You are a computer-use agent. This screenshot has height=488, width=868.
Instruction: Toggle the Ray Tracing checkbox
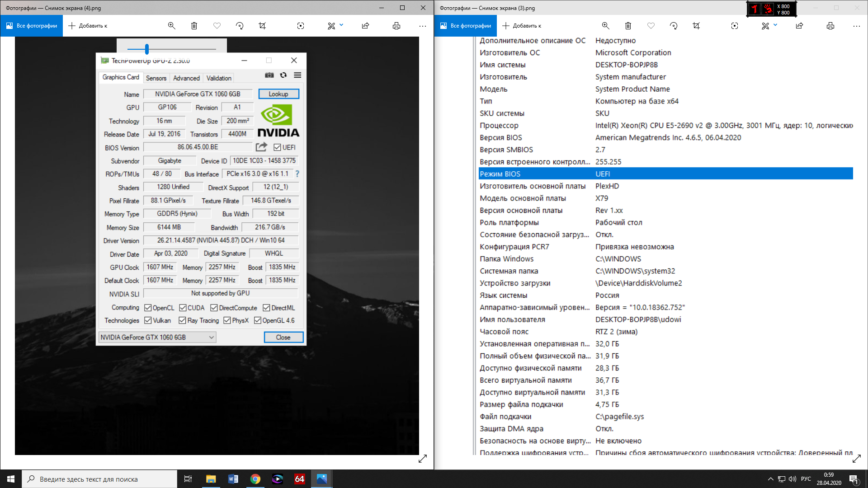click(x=182, y=320)
